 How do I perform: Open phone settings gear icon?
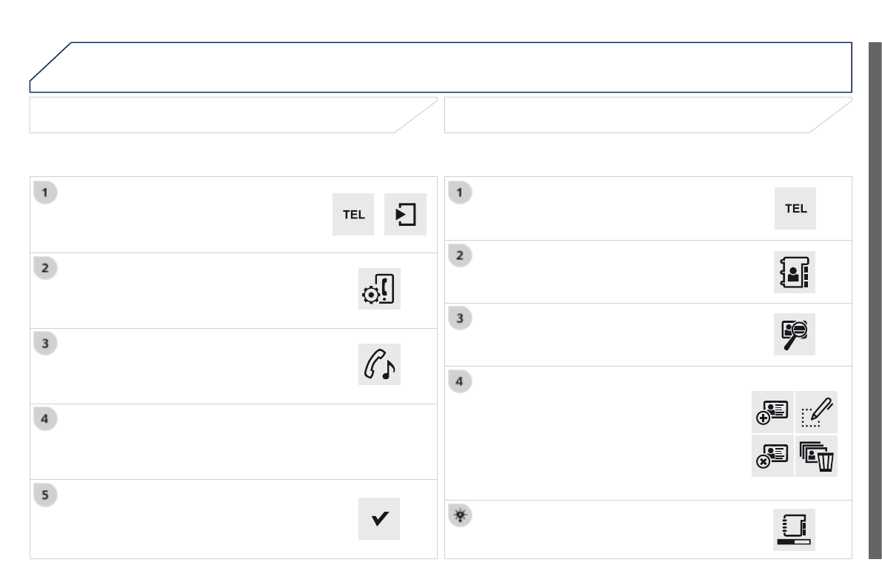(x=379, y=289)
